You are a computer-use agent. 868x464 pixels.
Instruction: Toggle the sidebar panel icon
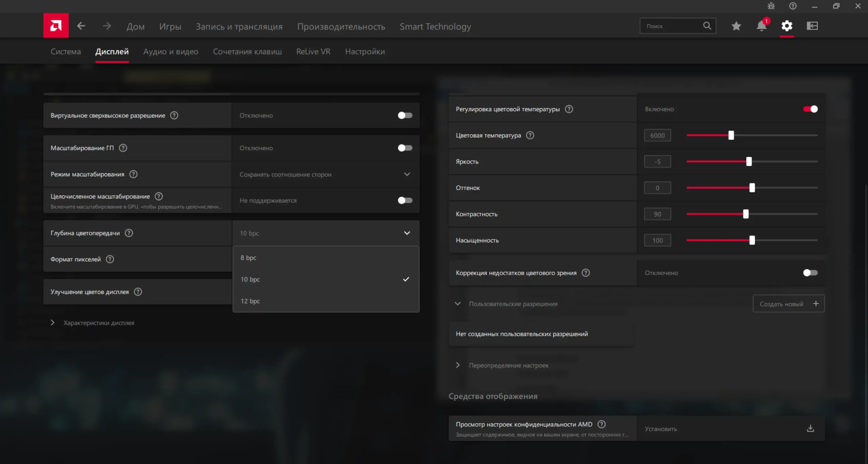pos(812,26)
